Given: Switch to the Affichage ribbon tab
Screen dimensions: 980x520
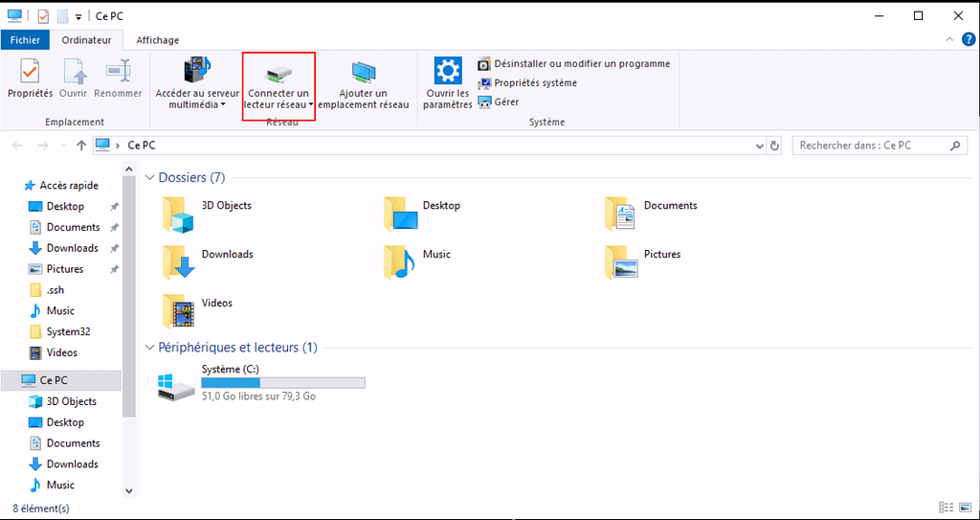Looking at the screenshot, I should point(157,40).
